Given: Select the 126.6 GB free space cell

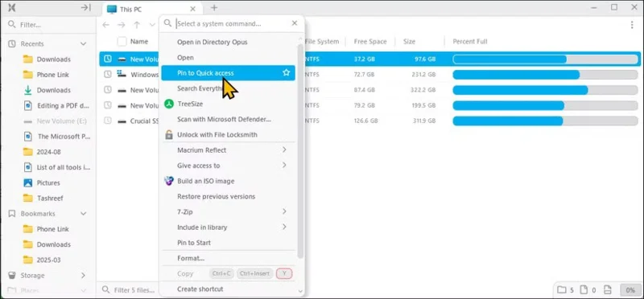Looking at the screenshot, I should [x=365, y=121].
